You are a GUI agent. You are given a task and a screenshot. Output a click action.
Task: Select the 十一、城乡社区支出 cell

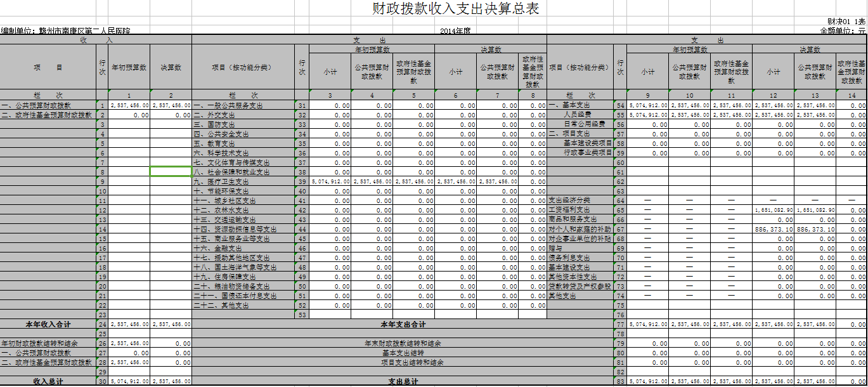click(243, 201)
